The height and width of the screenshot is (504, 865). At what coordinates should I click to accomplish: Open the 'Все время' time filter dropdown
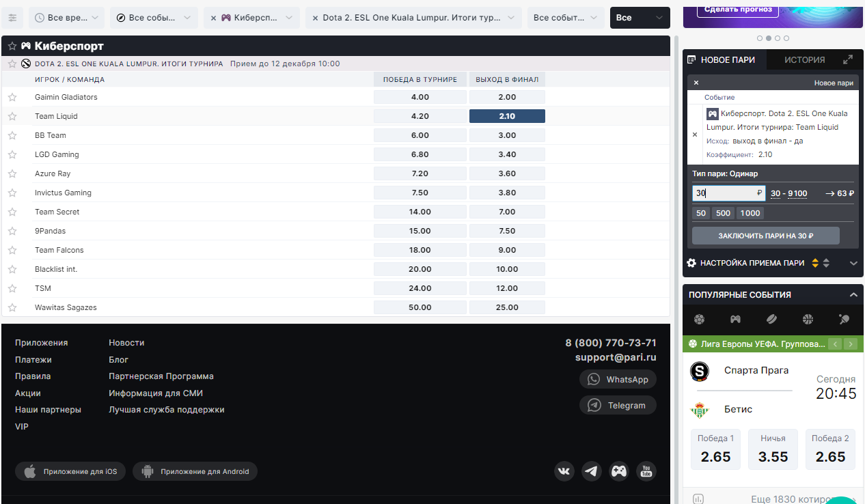[67, 18]
